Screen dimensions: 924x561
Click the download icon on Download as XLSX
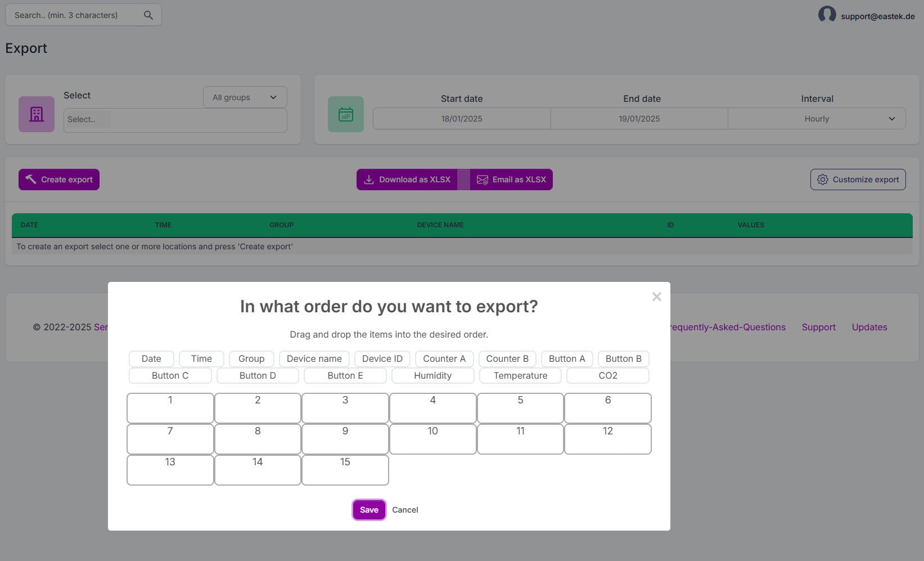pyautogui.click(x=369, y=179)
